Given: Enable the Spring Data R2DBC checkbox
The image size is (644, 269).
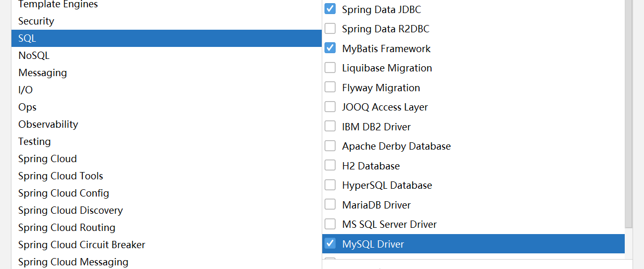Looking at the screenshot, I should pyautogui.click(x=330, y=29).
